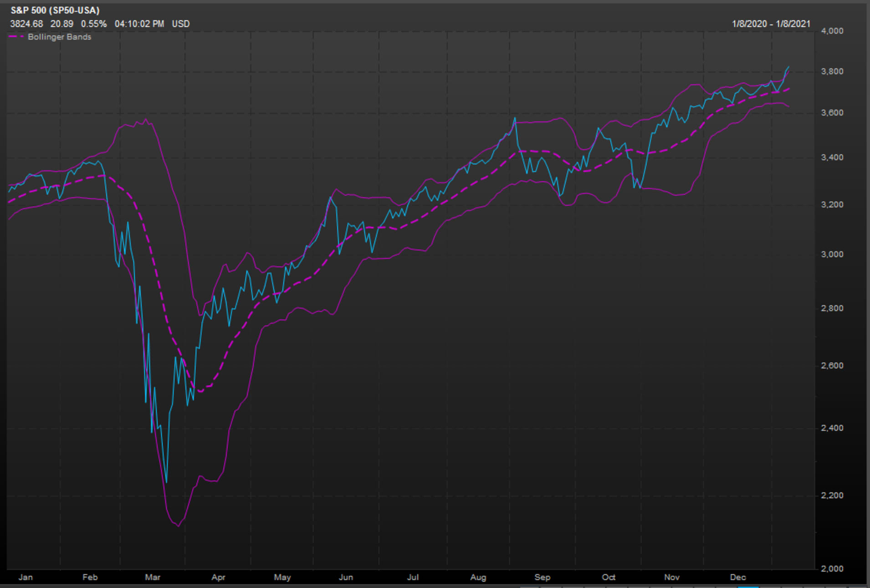Click the Bollinger Bands legend label
Image resolution: width=870 pixels, height=588 pixels.
[x=59, y=37]
